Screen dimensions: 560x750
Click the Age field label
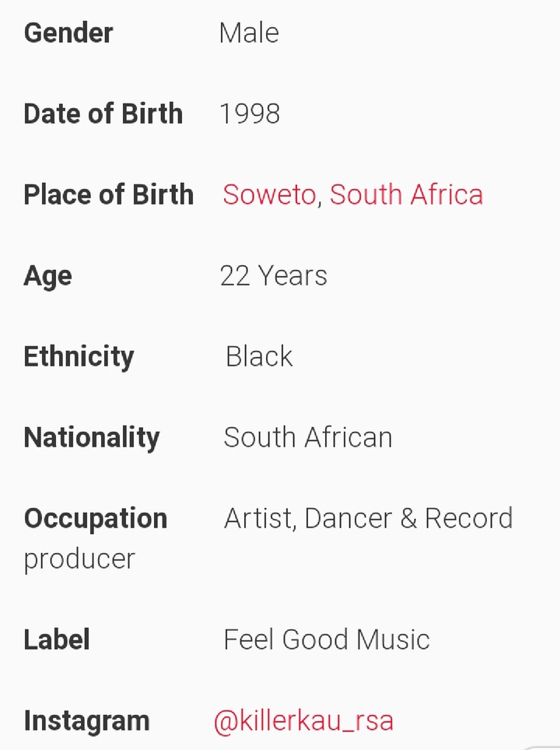pos(47,276)
